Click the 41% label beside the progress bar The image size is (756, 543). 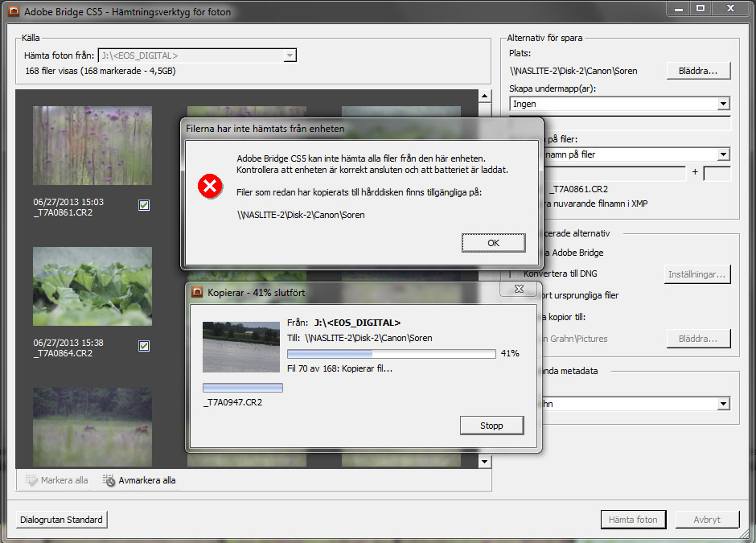coord(510,353)
